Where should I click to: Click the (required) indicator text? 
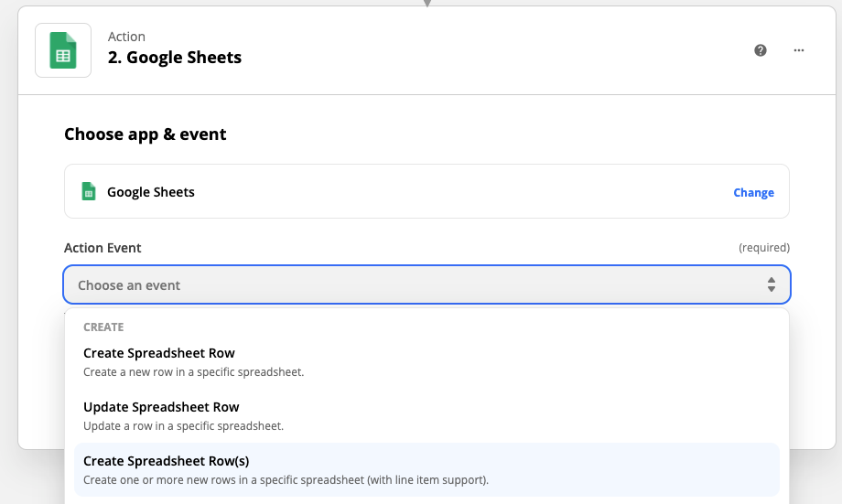[764, 248]
